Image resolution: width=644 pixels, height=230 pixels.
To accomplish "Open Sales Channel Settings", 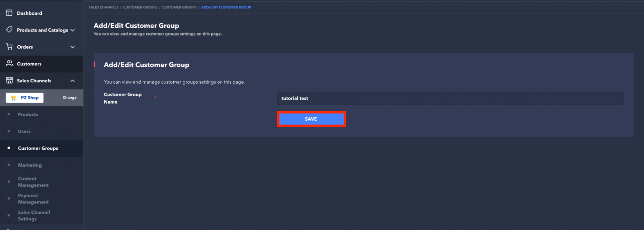I will 34,216.
